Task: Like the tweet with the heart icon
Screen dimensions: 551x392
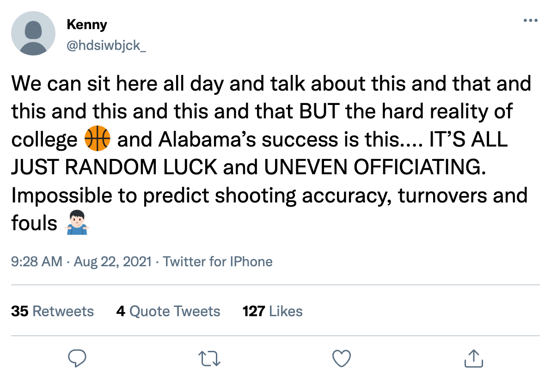Action: click(342, 358)
